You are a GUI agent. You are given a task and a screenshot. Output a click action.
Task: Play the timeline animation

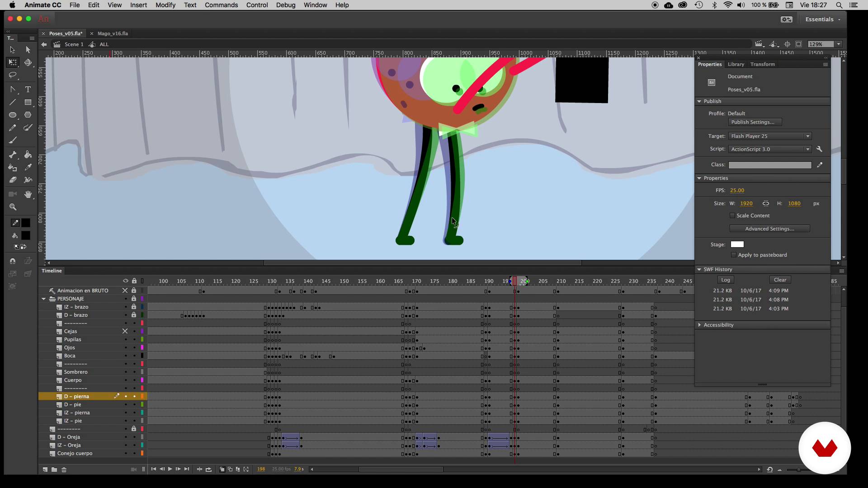(170, 469)
